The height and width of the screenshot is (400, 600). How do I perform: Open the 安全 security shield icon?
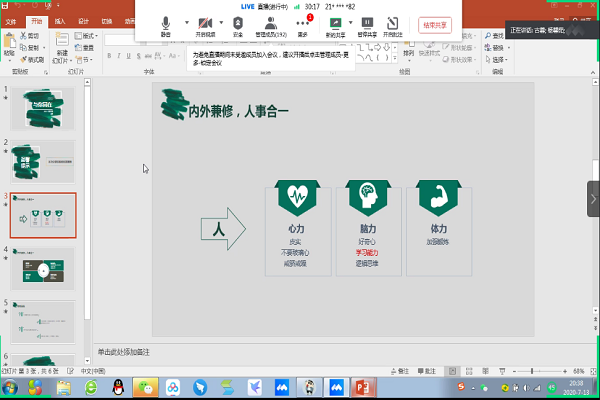click(x=238, y=23)
